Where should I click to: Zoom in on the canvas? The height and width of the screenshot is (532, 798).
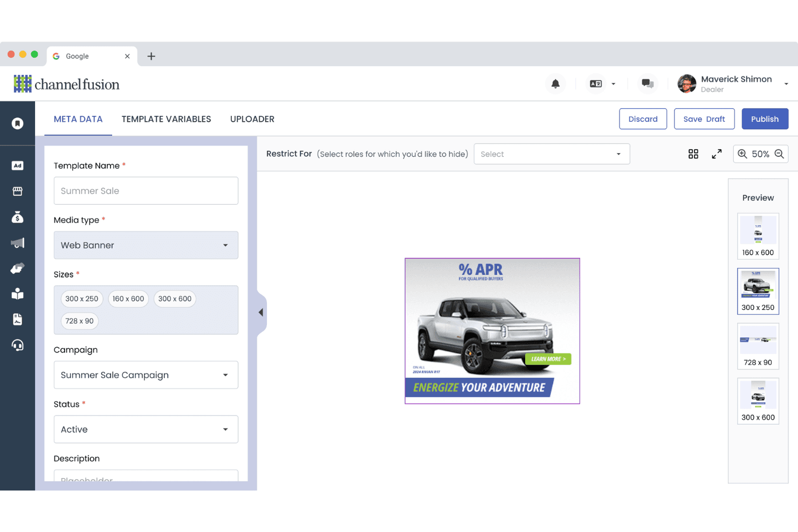[742, 154]
